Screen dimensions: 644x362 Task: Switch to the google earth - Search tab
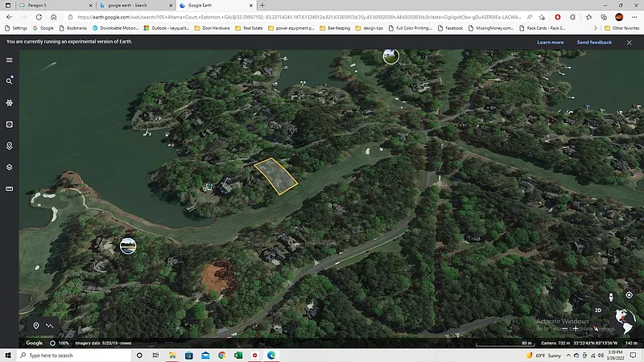click(129, 5)
